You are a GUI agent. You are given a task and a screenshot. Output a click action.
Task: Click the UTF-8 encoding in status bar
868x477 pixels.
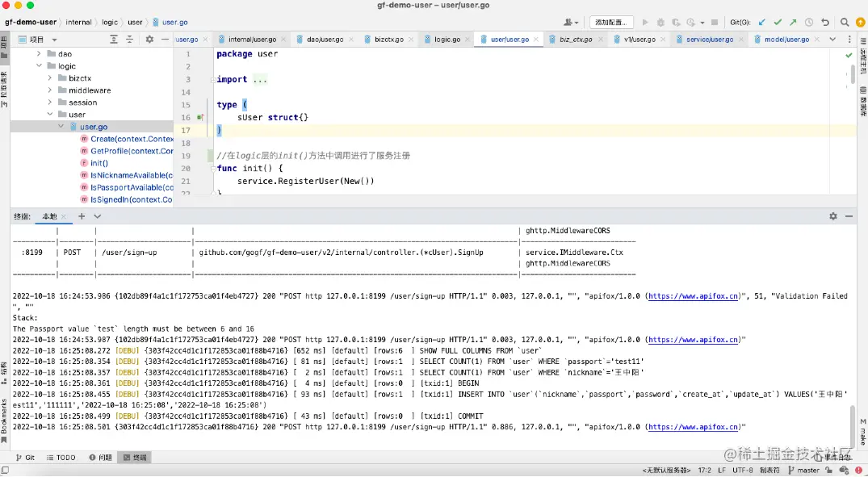click(742, 470)
